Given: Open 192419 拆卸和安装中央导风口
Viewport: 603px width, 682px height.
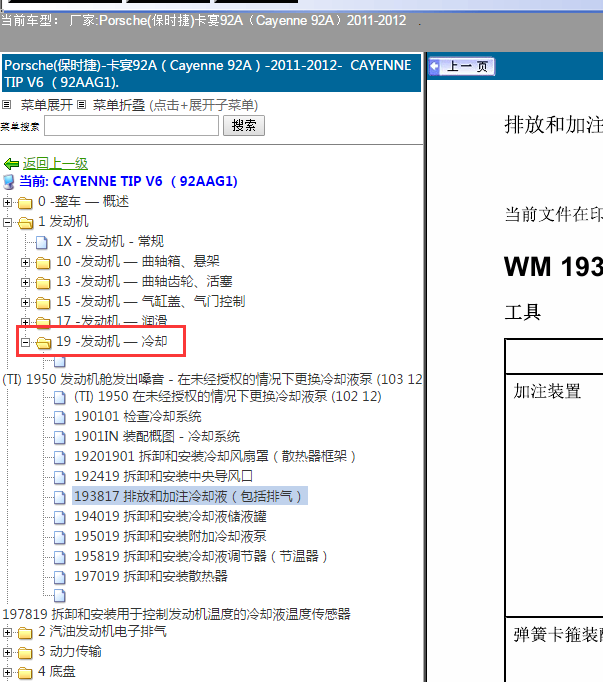Looking at the screenshot, I should pos(163,477).
